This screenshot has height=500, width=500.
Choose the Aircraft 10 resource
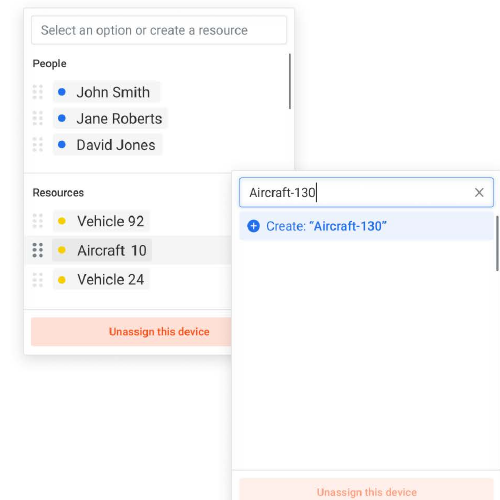102,250
